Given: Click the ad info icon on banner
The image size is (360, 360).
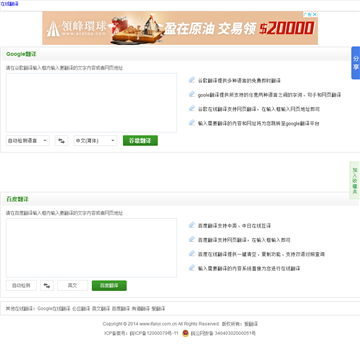Looking at the screenshot, I should tap(308, 14).
